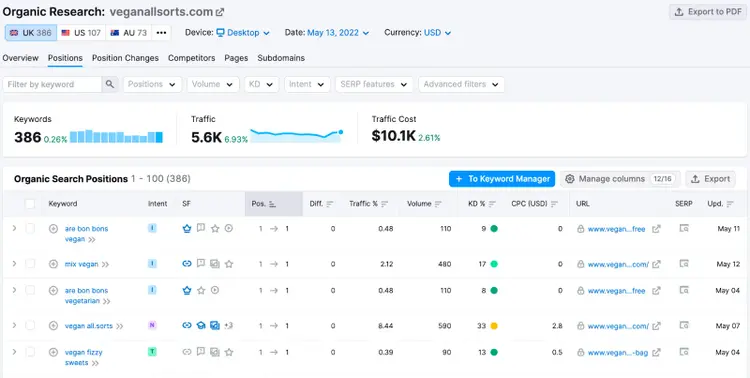Expand the 'are bon bons vegan' row
This screenshot has height=378, width=750.
point(14,228)
